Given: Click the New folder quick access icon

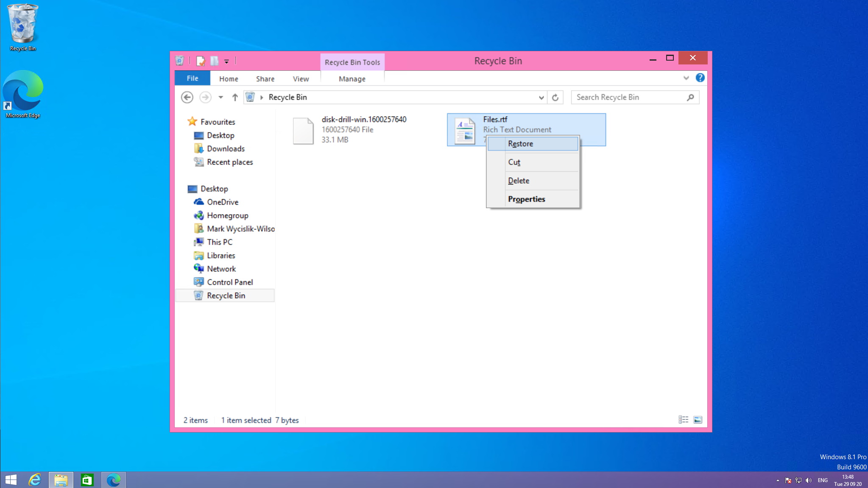Looking at the screenshot, I should (215, 61).
